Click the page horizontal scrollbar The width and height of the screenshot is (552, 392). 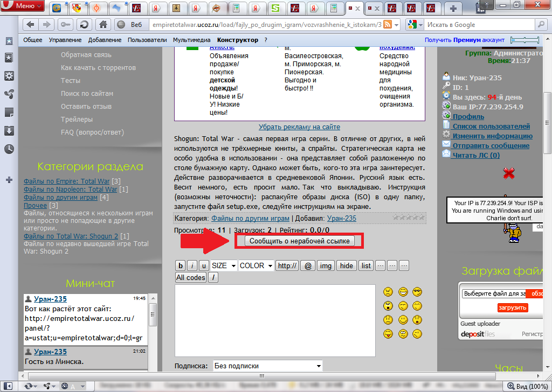click(261, 376)
